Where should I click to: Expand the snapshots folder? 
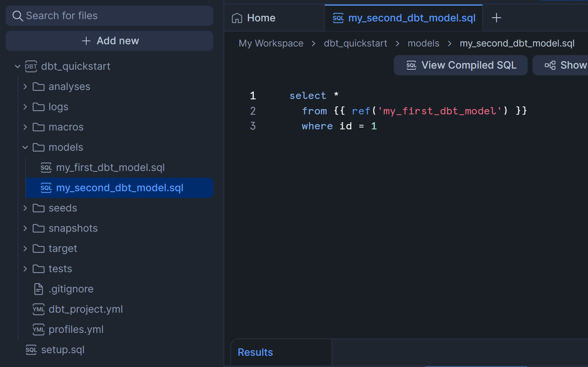[x=25, y=228]
